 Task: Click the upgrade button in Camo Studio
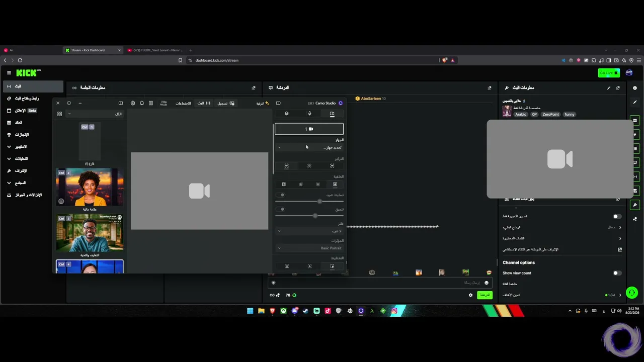click(263, 103)
